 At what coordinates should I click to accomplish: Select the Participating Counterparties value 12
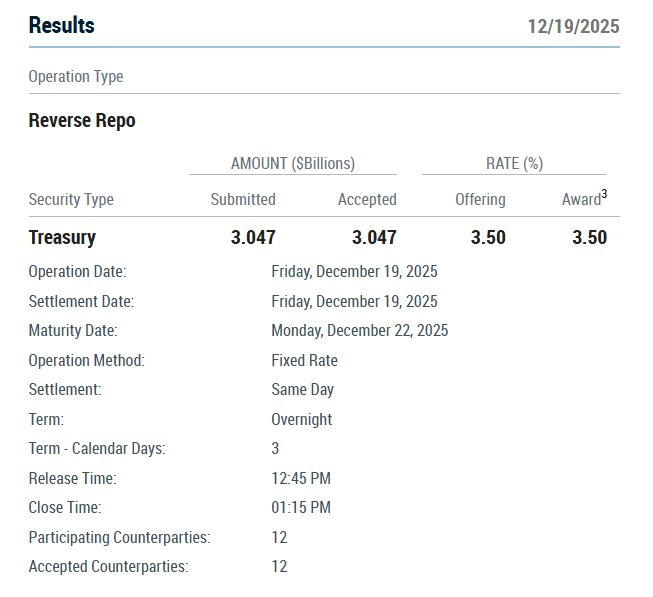(279, 537)
